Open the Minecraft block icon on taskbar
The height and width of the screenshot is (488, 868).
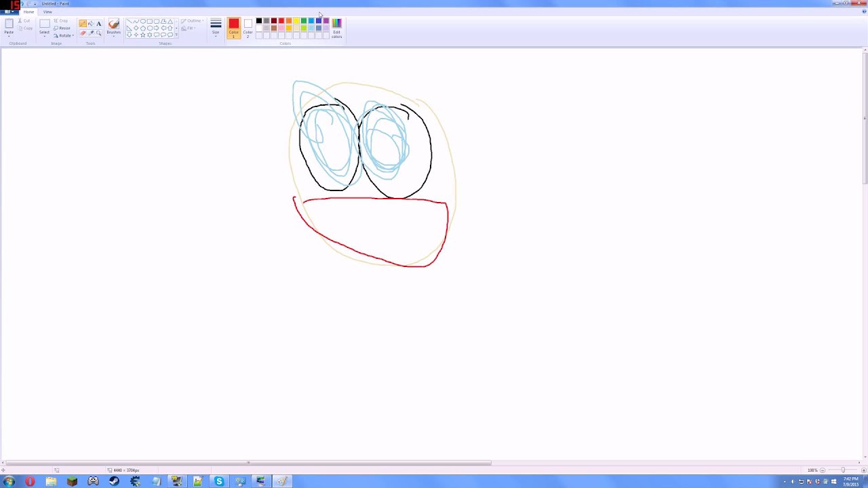(x=72, y=481)
